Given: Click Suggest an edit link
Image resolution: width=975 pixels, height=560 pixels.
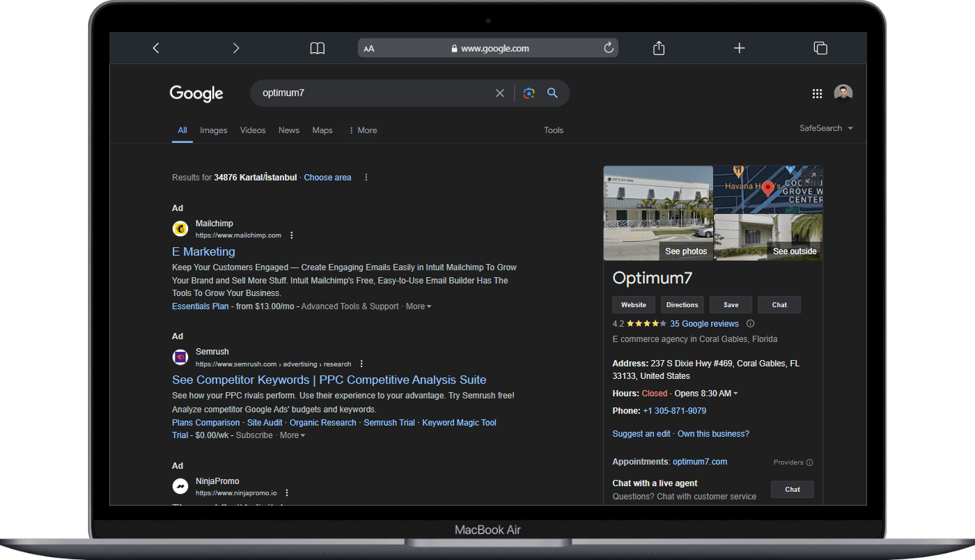Looking at the screenshot, I should tap(641, 434).
